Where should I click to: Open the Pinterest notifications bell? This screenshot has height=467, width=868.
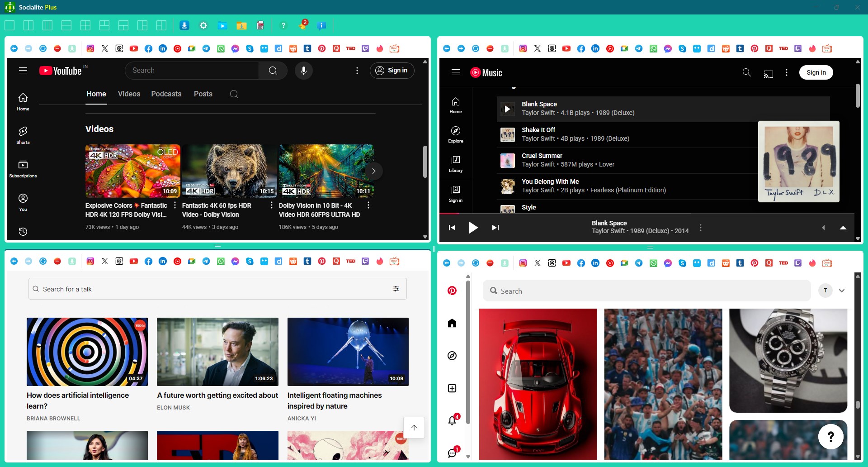point(452,420)
